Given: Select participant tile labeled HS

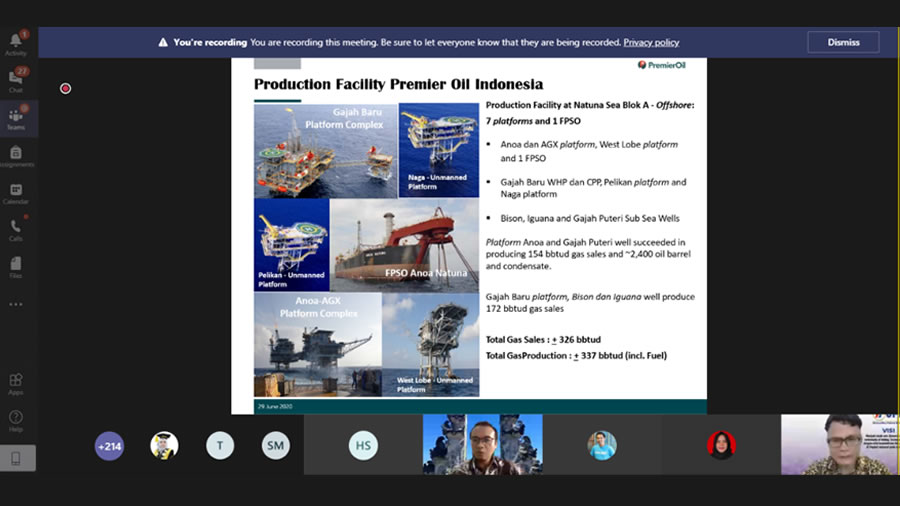Looking at the screenshot, I should (363, 445).
